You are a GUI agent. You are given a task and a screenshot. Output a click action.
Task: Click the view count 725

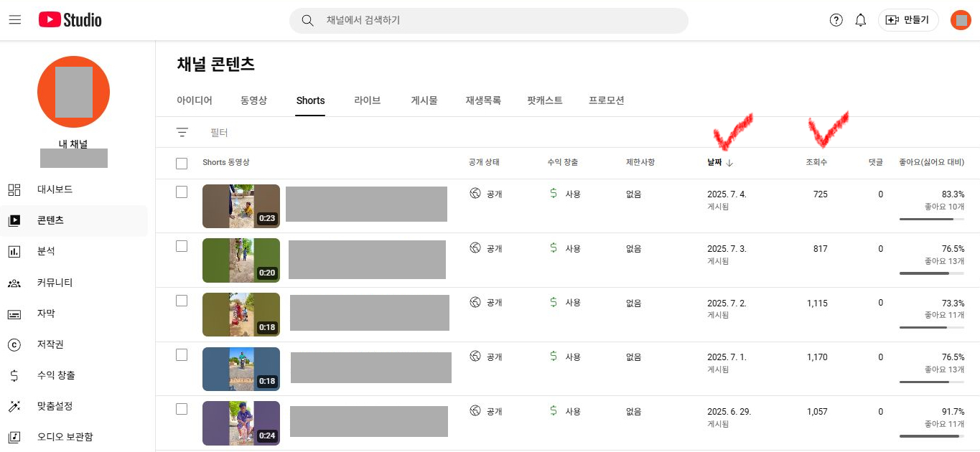[821, 194]
